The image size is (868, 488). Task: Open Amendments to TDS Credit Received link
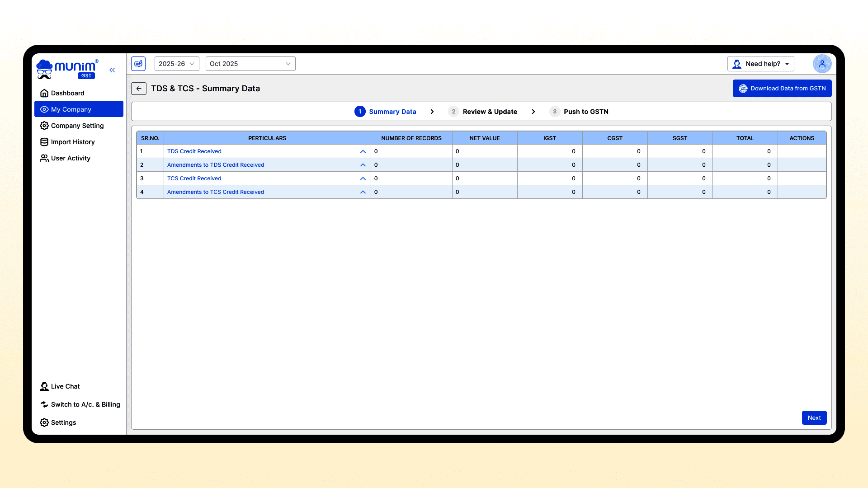(216, 165)
